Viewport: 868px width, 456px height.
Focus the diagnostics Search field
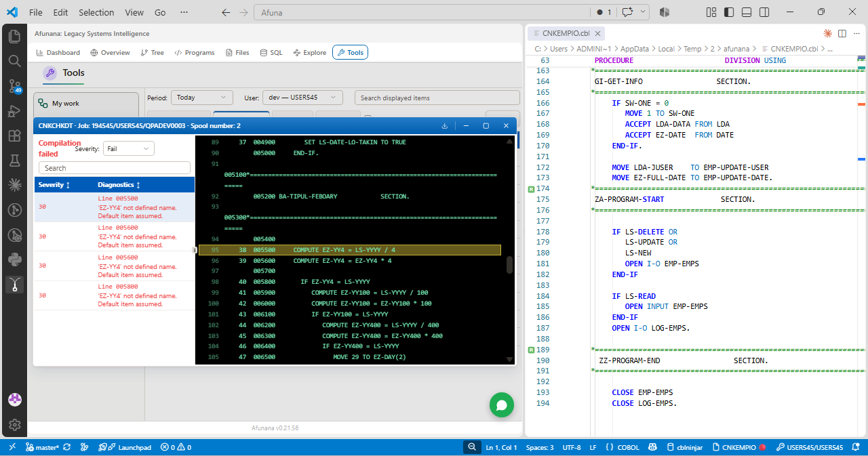tap(115, 168)
